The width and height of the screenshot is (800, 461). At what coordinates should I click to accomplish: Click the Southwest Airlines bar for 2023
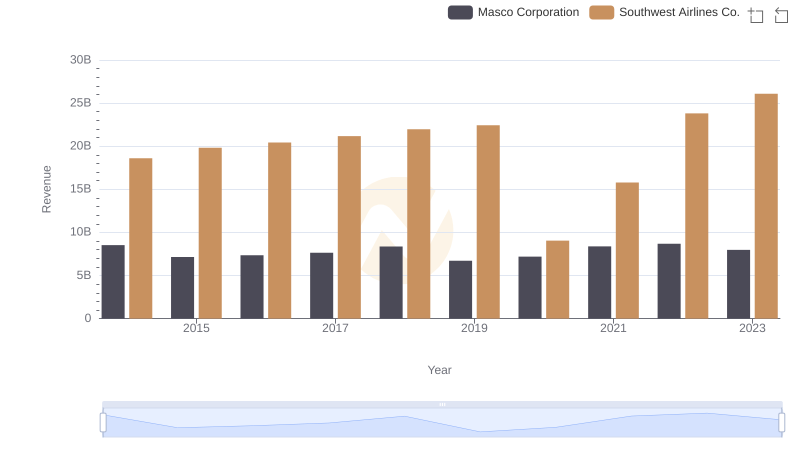(766, 206)
